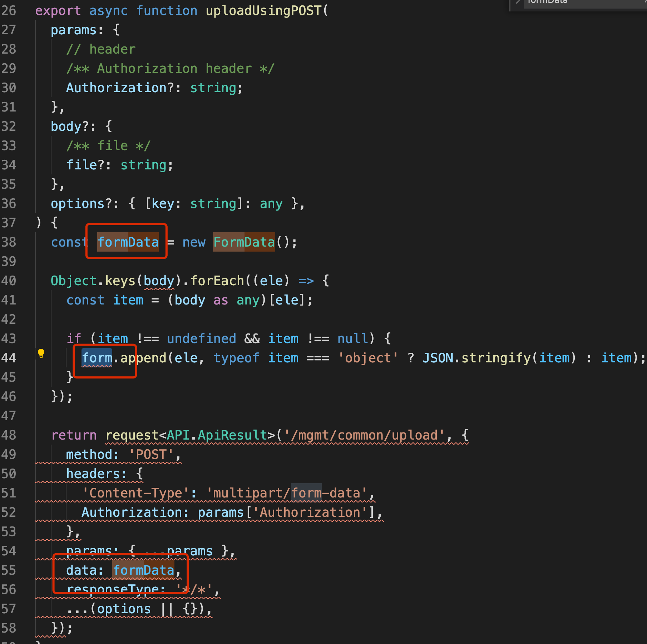Screen dimensions: 647x644
Task: Click the 'Authorization' property on line 30
Action: click(116, 88)
